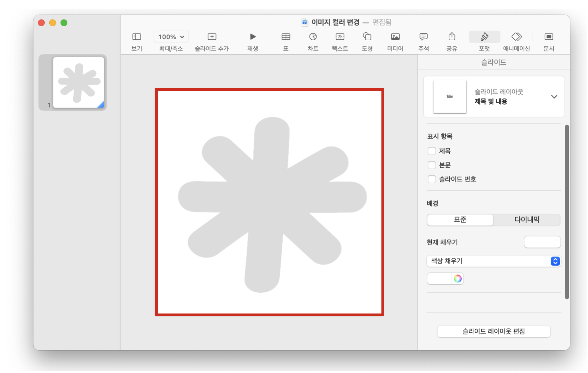Viewport: 588px width, 373px height.
Task: Click the 슬라이드 inspector tab header
Action: (494, 62)
